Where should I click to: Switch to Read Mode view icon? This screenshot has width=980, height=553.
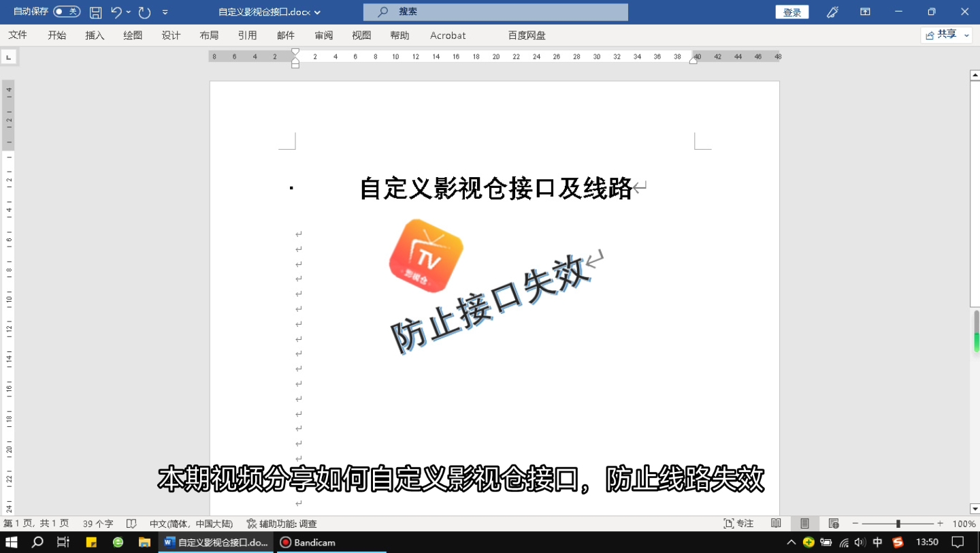coord(776,524)
